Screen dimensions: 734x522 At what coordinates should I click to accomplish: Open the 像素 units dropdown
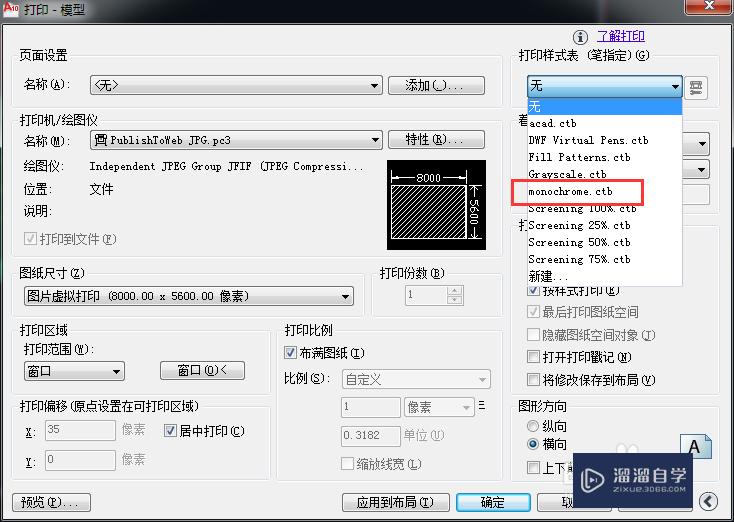tap(439, 407)
